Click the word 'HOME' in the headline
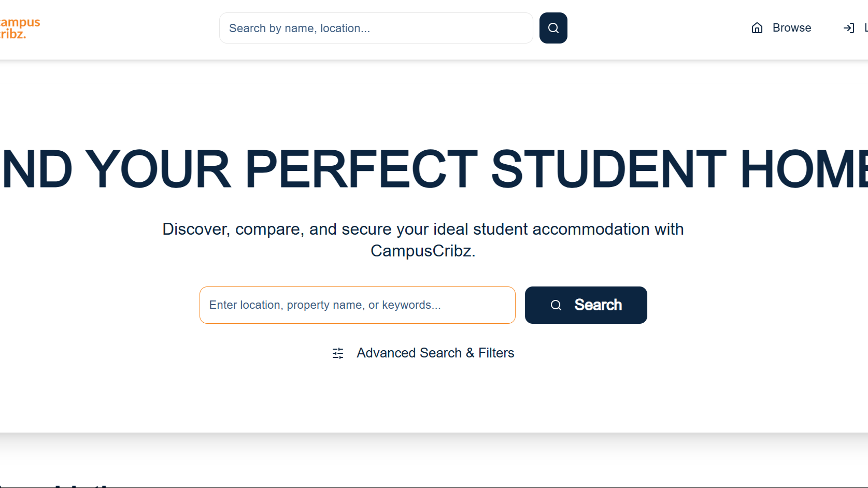This screenshot has height=488, width=868. pyautogui.click(x=804, y=169)
